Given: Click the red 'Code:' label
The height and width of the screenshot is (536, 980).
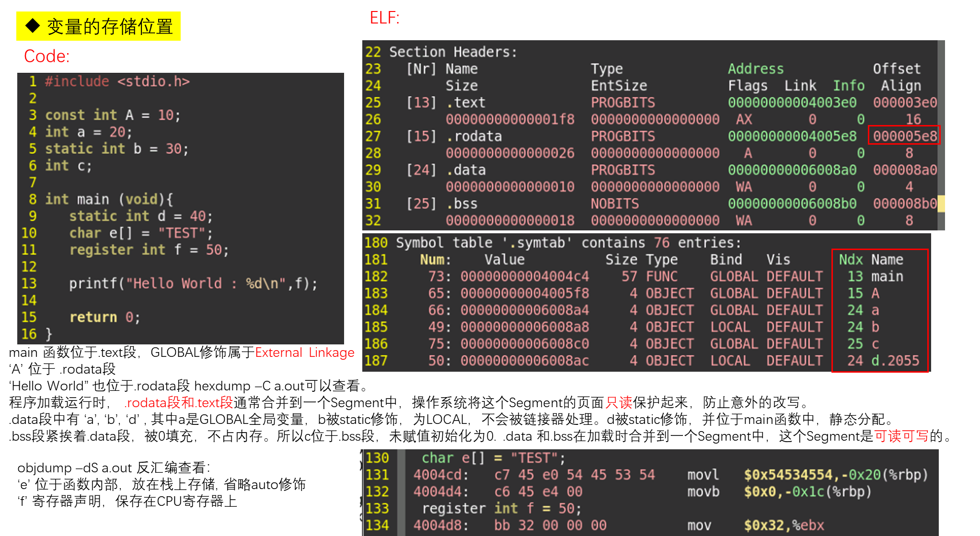Looking at the screenshot, I should point(47,56).
